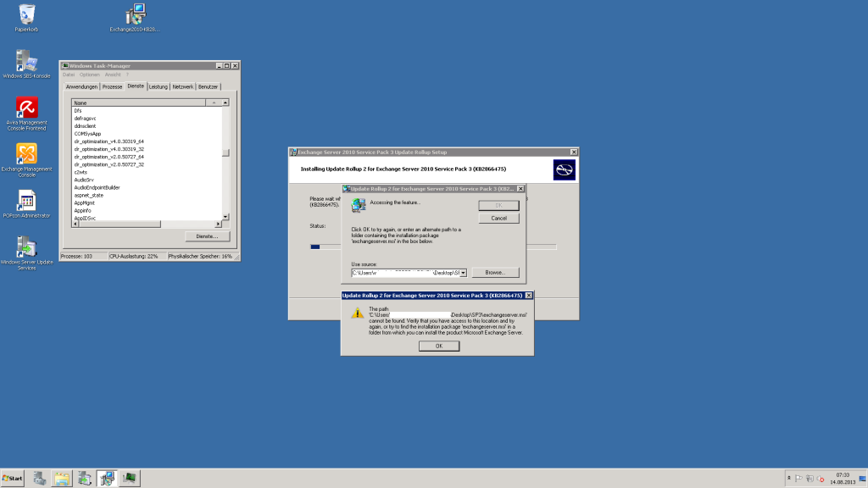Open Windows Explorer folder in taskbar
Viewport: 868px width, 488px height.
coord(62,478)
